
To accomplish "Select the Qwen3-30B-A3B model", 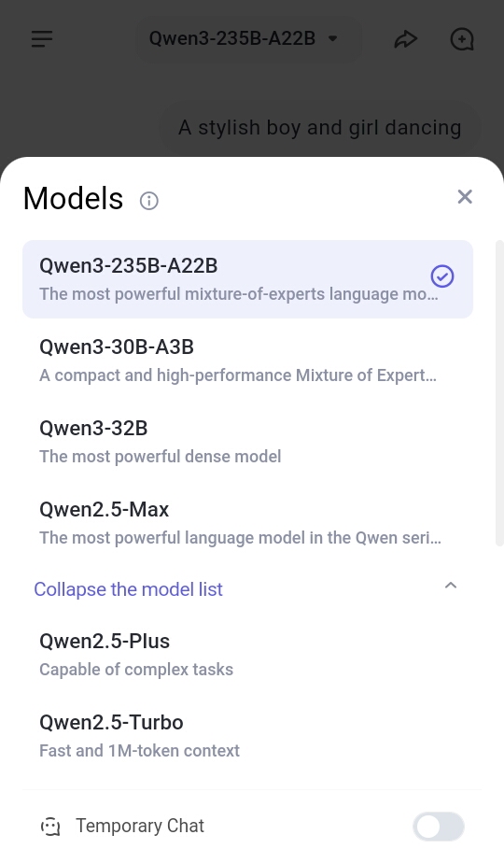I will click(247, 361).
